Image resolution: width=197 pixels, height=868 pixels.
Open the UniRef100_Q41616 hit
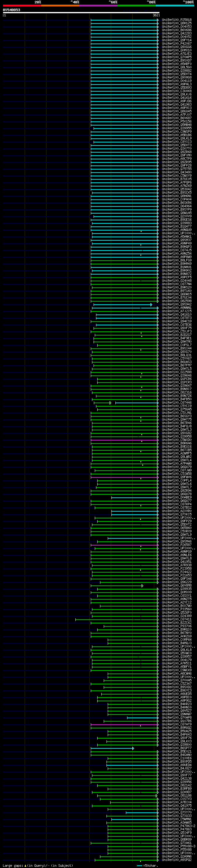(x=176, y=98)
